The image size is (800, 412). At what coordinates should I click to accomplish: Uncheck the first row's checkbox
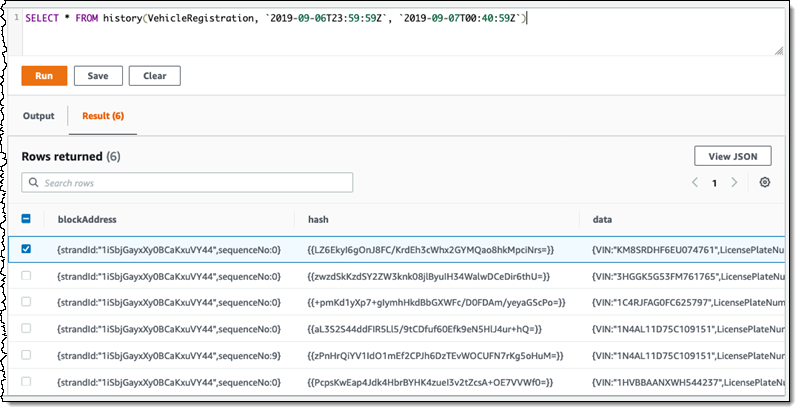click(x=26, y=249)
